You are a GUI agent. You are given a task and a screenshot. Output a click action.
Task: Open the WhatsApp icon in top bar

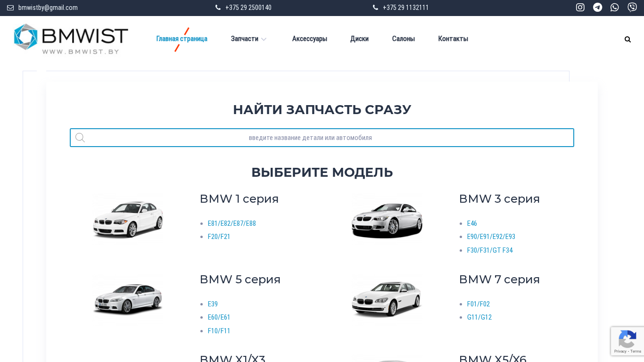(x=615, y=8)
